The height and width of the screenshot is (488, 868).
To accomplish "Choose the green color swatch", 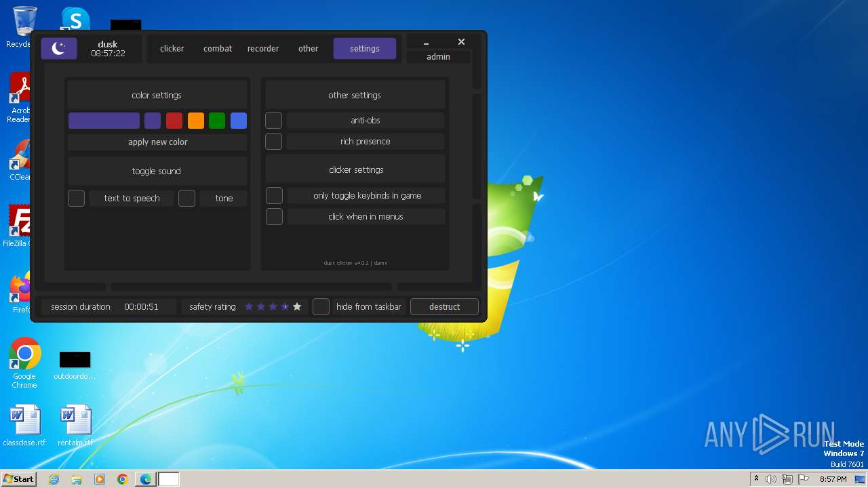I will coord(217,121).
